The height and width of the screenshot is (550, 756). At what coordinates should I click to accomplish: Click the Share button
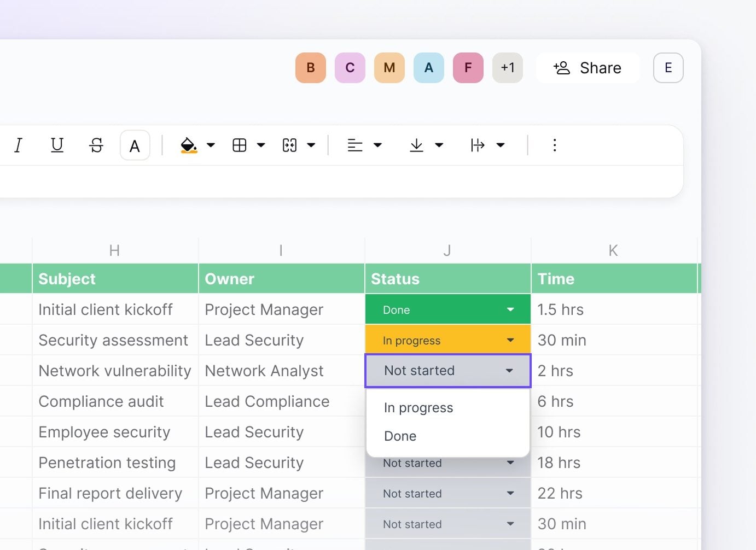tap(588, 68)
